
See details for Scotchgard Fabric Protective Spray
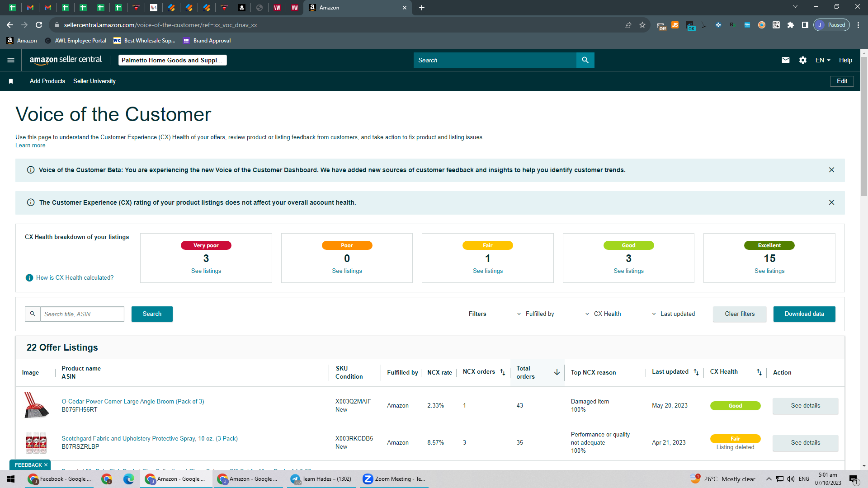click(806, 443)
